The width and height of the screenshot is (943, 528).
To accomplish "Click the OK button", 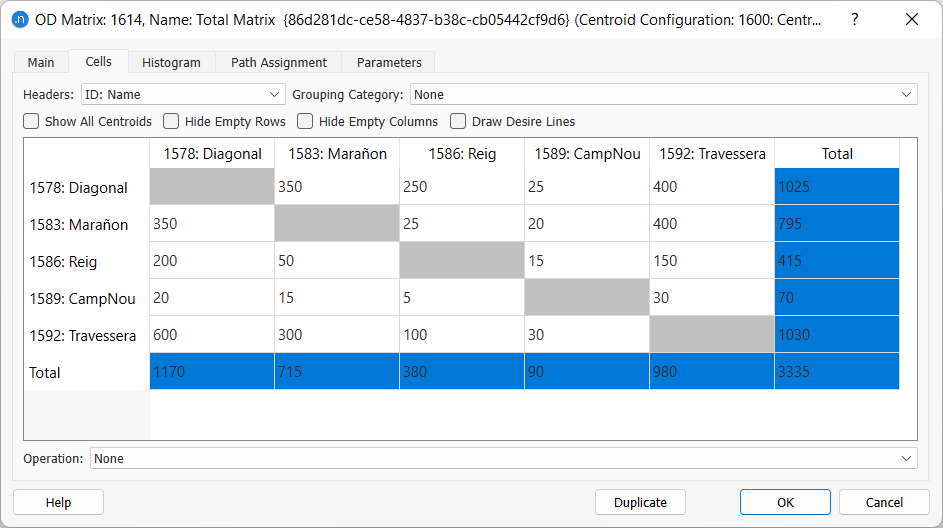I will [x=785, y=502].
